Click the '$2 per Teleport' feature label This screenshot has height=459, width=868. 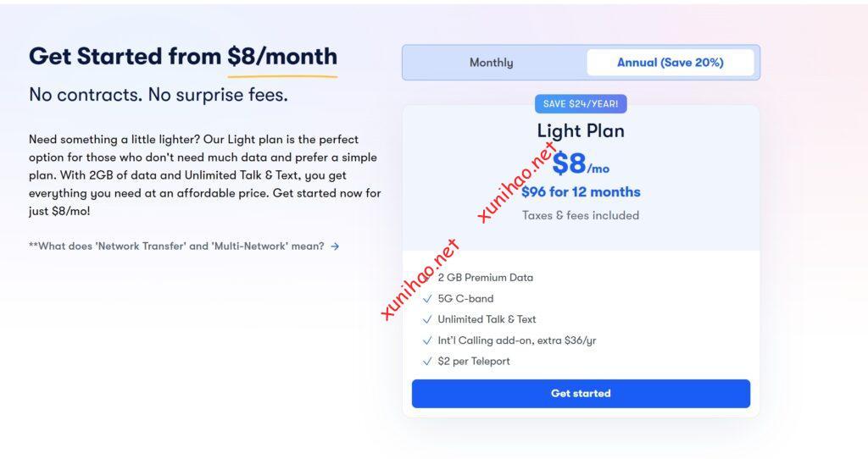point(474,362)
